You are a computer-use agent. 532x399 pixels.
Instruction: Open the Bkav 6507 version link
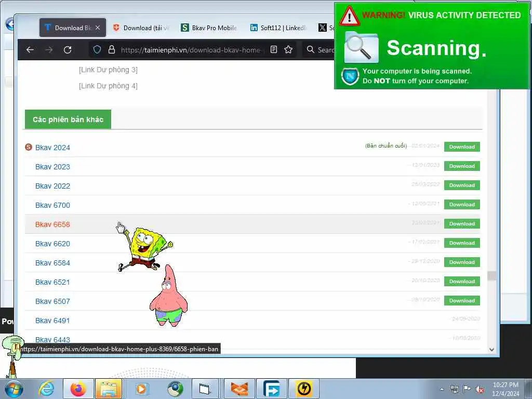tap(52, 301)
